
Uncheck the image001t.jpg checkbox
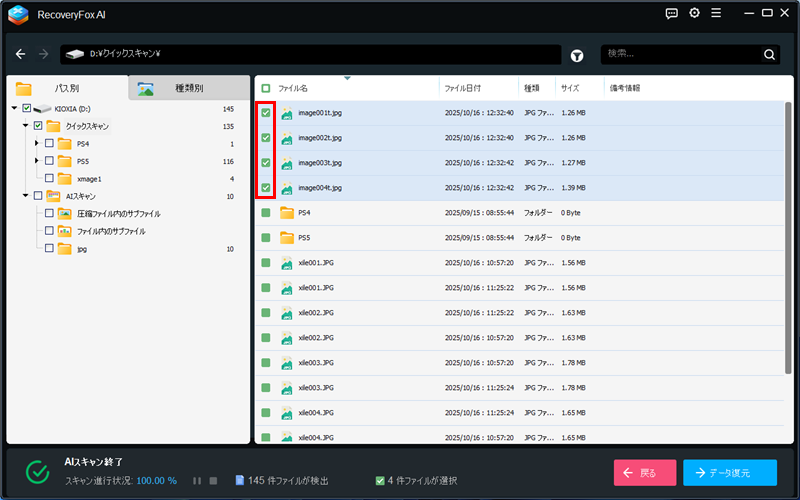(x=266, y=113)
